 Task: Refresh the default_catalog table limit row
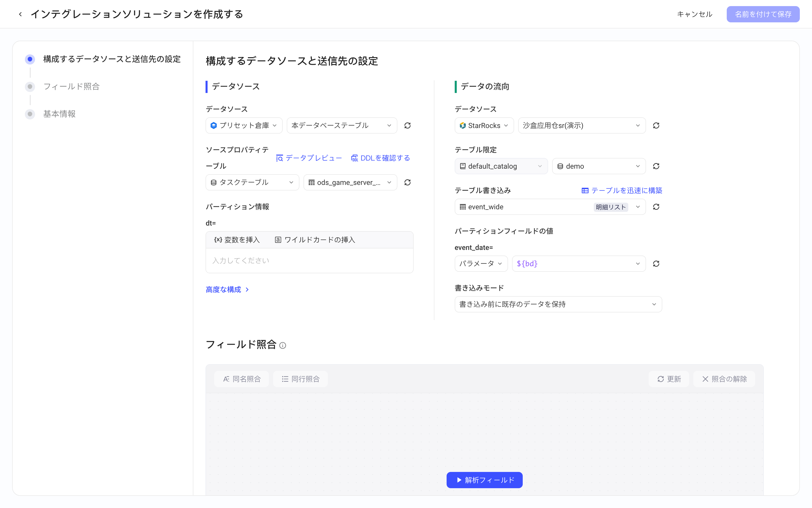click(x=656, y=166)
